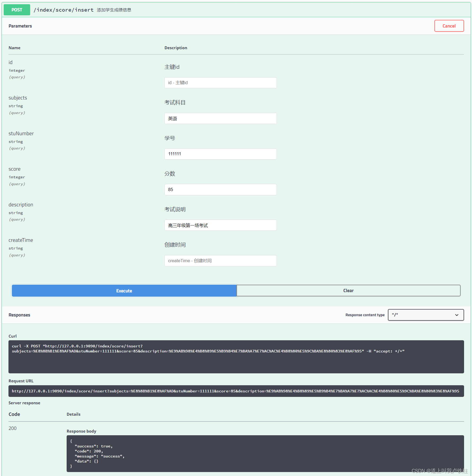The image size is (472, 476).
Task: Click the 添加学生成绩信息 endpoint summary
Action: click(114, 10)
